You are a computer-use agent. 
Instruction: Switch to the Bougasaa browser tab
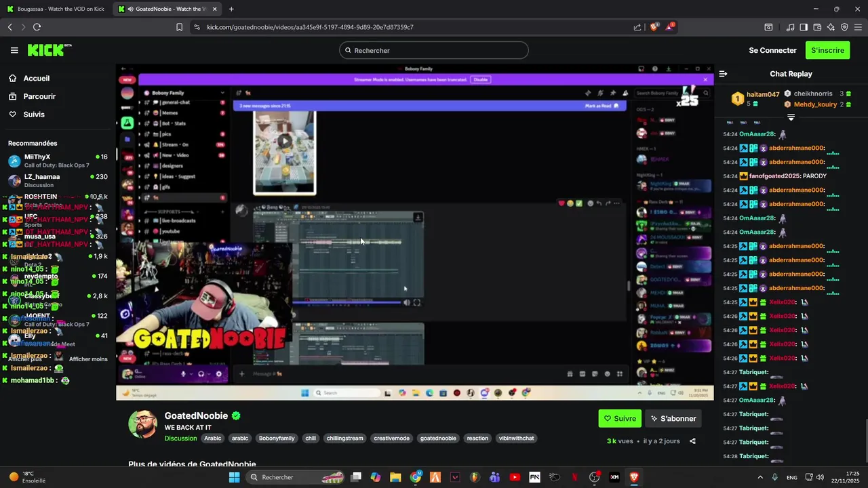[x=56, y=9]
